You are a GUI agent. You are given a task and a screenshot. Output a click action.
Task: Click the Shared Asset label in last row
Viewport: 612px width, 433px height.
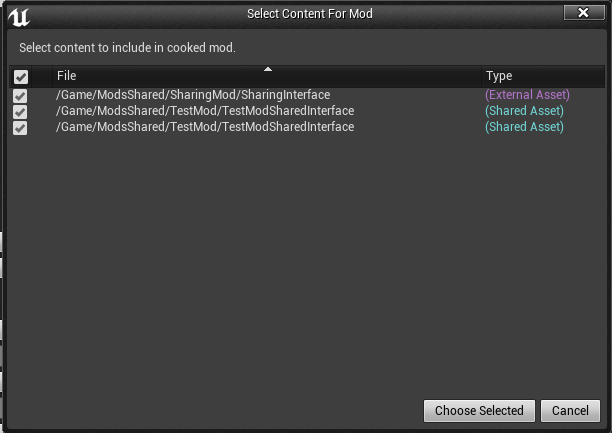524,127
